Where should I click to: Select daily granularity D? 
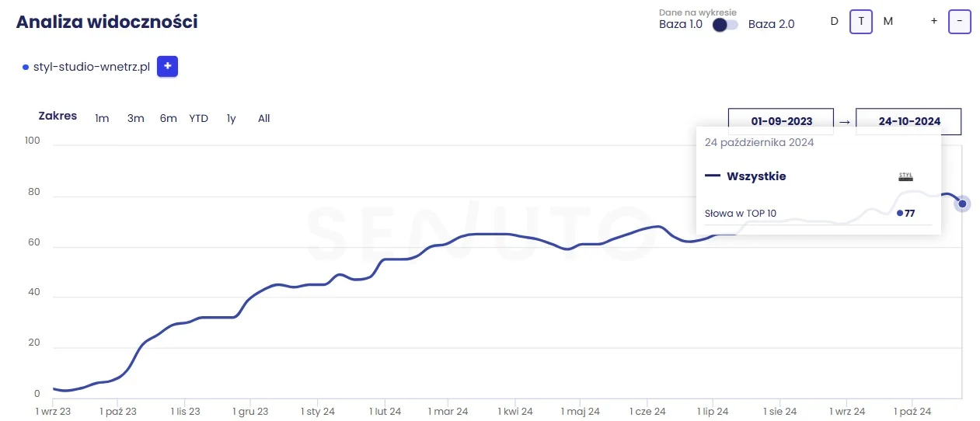pyautogui.click(x=835, y=22)
